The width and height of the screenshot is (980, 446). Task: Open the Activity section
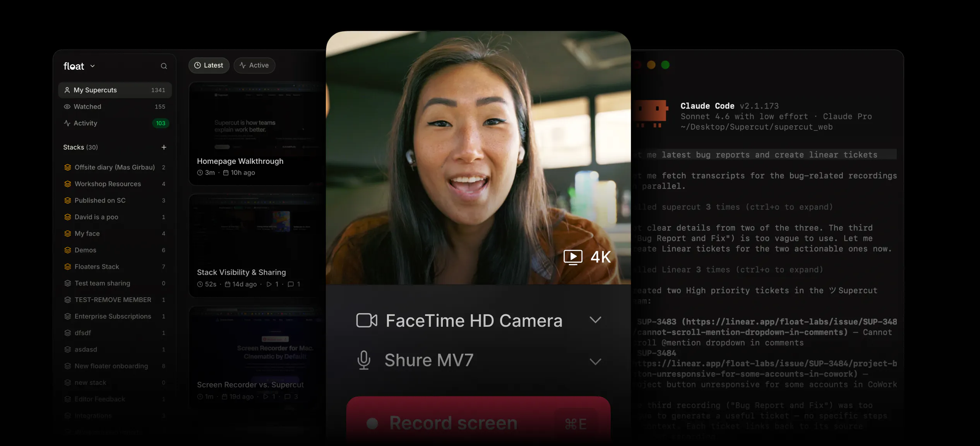pos(115,123)
